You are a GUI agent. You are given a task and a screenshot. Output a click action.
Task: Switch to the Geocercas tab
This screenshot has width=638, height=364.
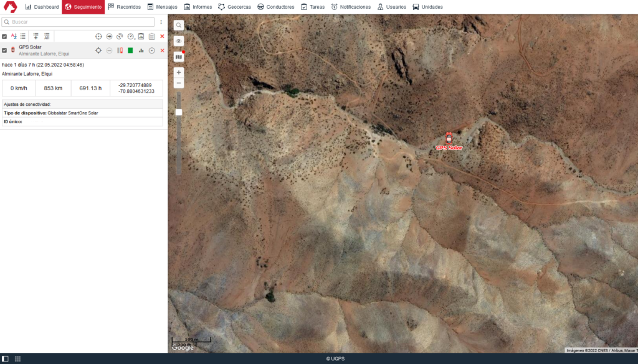[x=234, y=7]
